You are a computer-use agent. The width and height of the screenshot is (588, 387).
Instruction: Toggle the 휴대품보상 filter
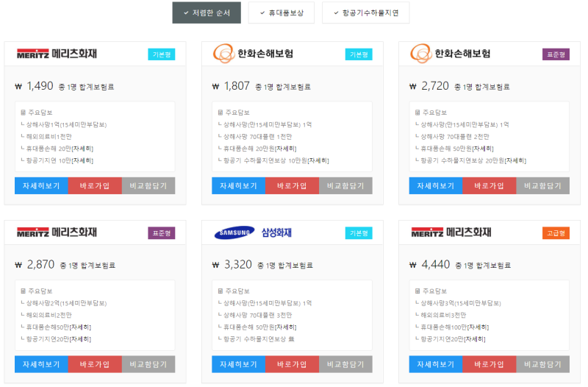click(x=282, y=13)
